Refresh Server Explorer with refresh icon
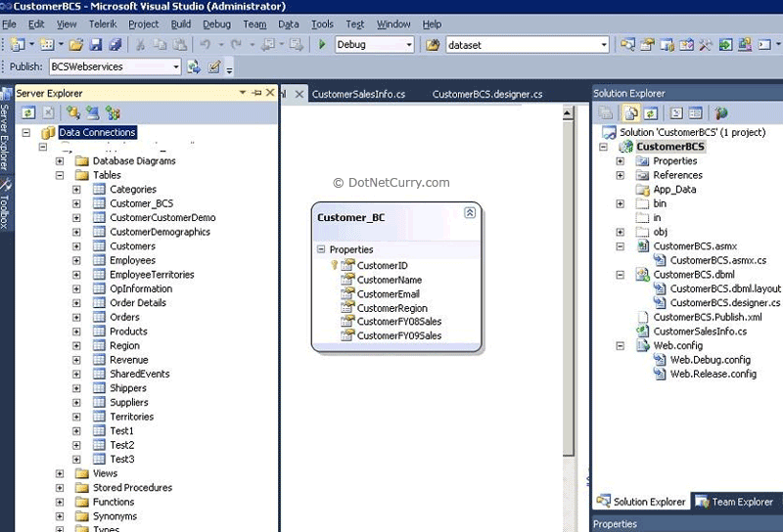 point(28,113)
